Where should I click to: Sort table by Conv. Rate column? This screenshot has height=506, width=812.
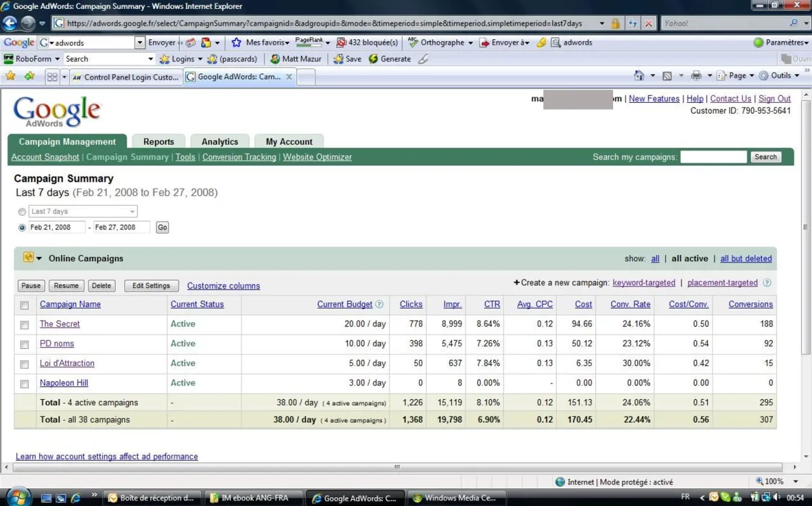(x=630, y=304)
